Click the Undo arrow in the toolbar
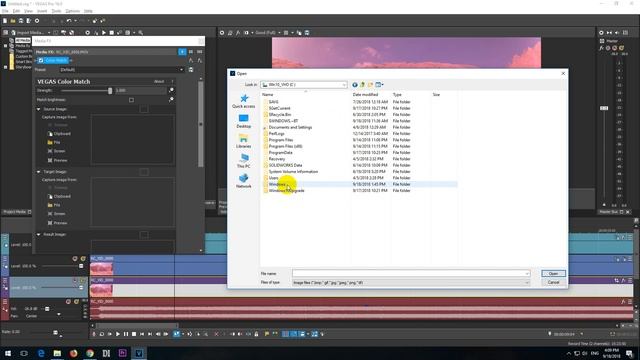Image resolution: width=640 pixels, height=360 pixels. [x=69, y=21]
